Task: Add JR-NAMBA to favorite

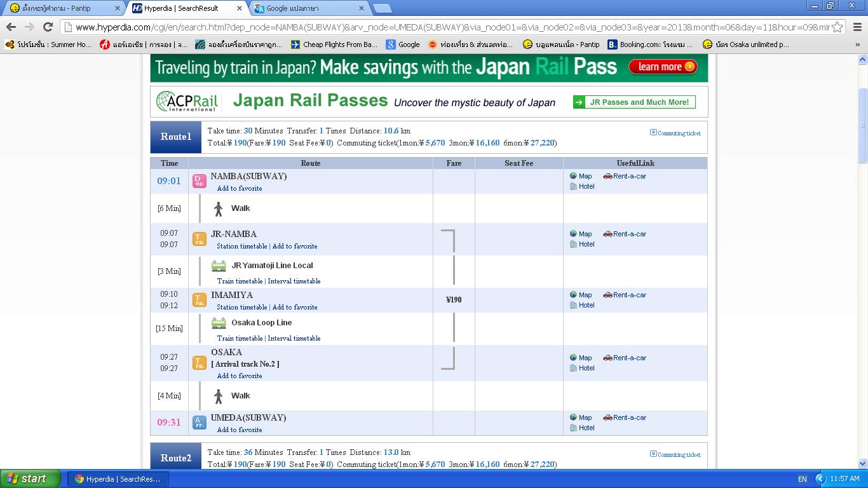Action: 295,246
